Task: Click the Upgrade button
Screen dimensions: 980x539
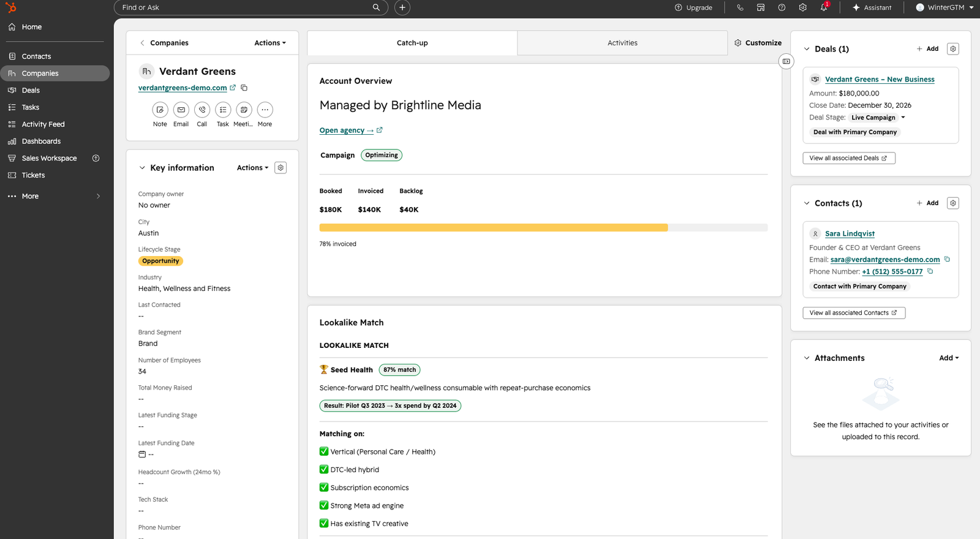Action: point(693,7)
